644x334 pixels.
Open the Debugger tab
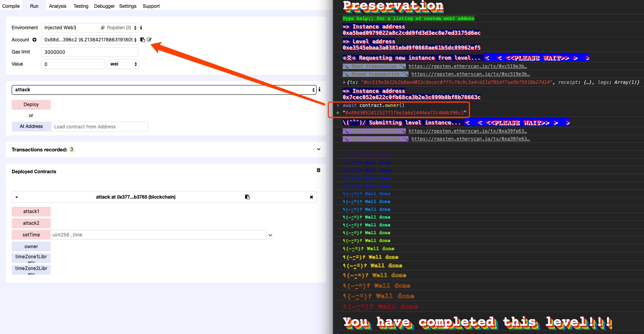(x=104, y=6)
